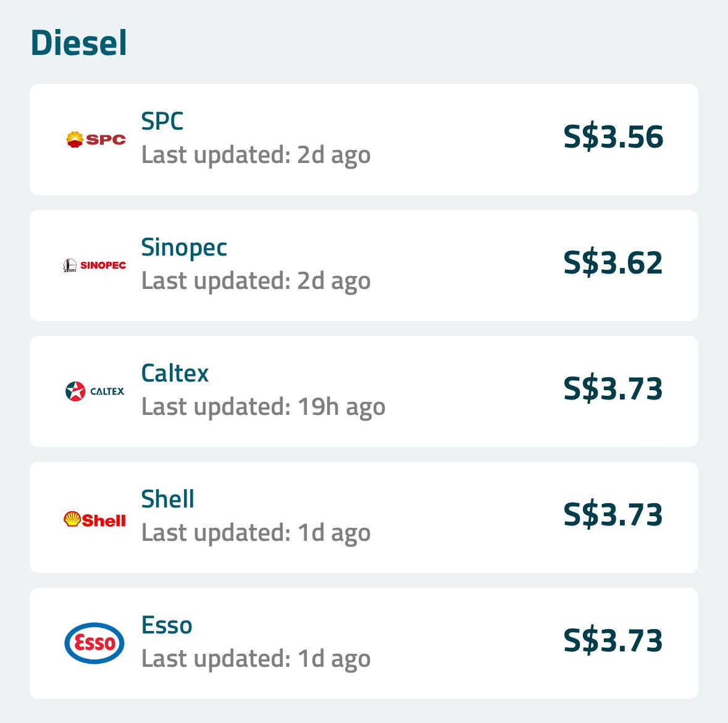Click SPC's 'Last updated: 2d ago' text
This screenshot has height=723, width=728.
pyautogui.click(x=256, y=155)
